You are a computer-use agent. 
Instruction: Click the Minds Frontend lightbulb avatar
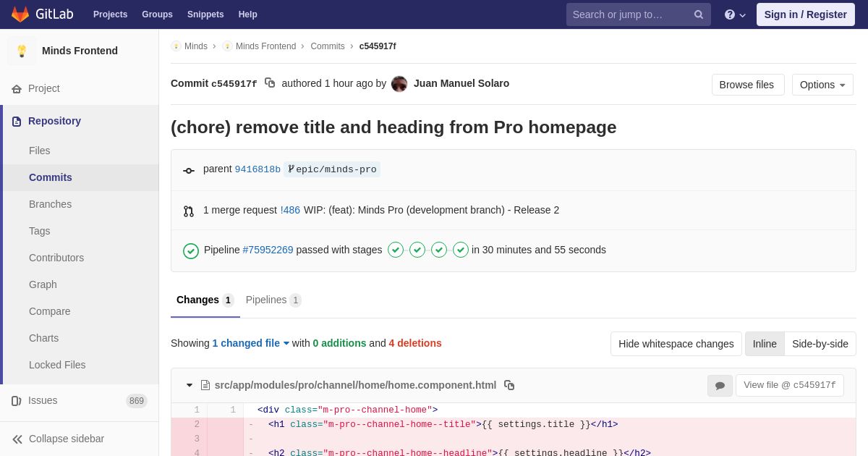pyautogui.click(x=22, y=51)
